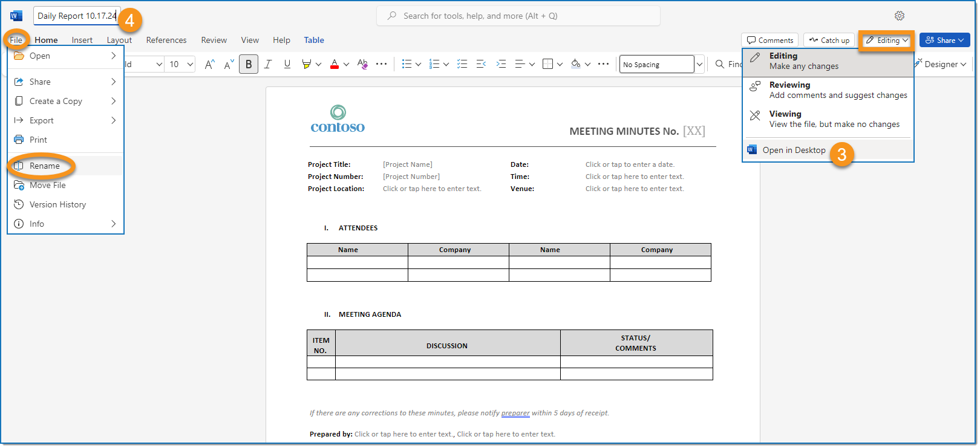This screenshot has width=980, height=448.
Task: Expand the styles gallery arrow
Action: [699, 64]
